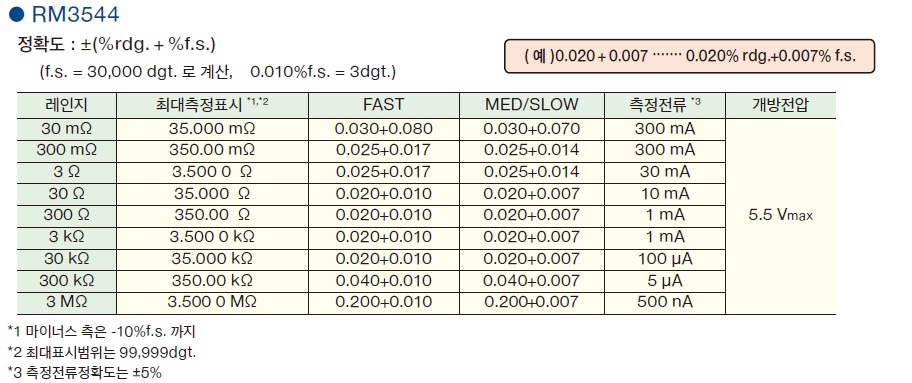Click the 0.200+0.007 MED/SLOW value
Screen dimensions: 912x383
coord(532,302)
